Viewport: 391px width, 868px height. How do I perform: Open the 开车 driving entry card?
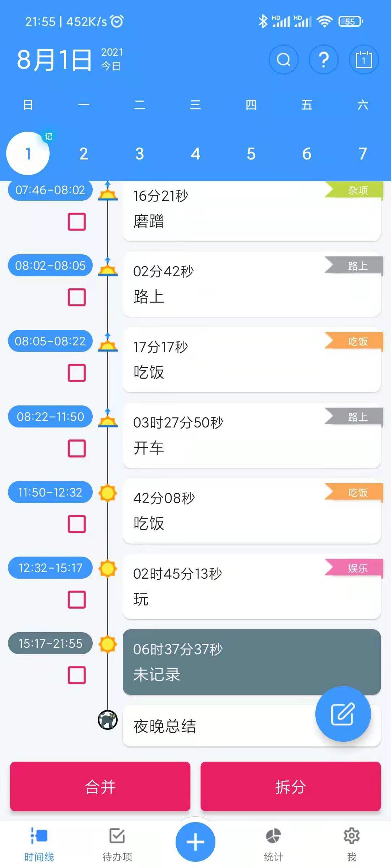(252, 435)
